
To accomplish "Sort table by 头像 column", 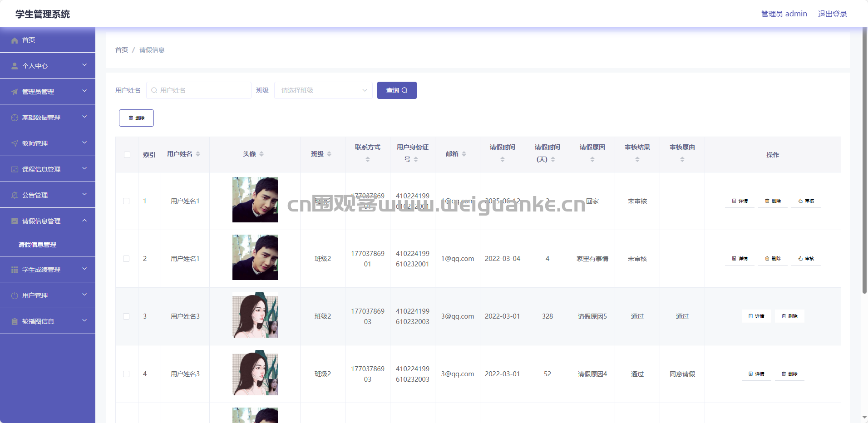I will point(261,154).
